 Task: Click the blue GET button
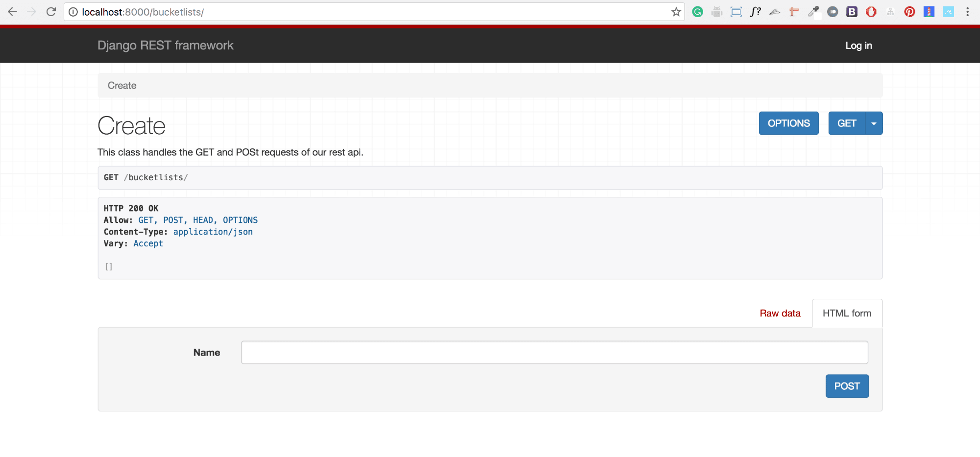tap(847, 123)
